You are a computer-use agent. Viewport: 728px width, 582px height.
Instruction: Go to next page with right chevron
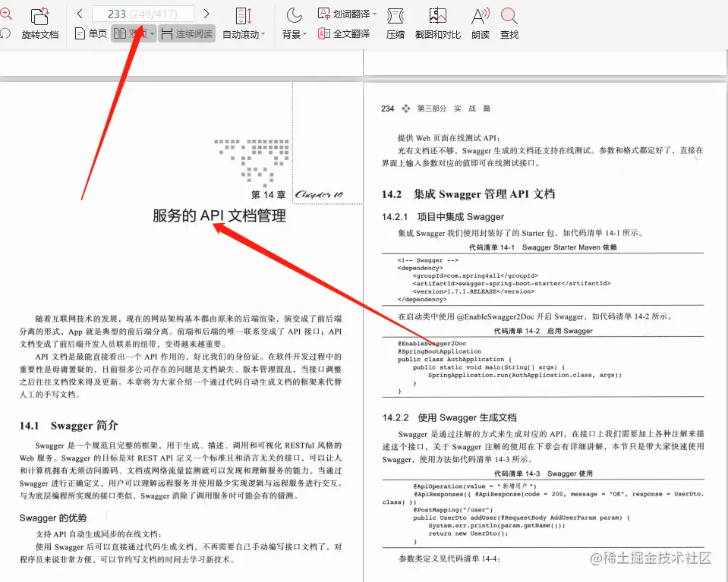click(206, 14)
